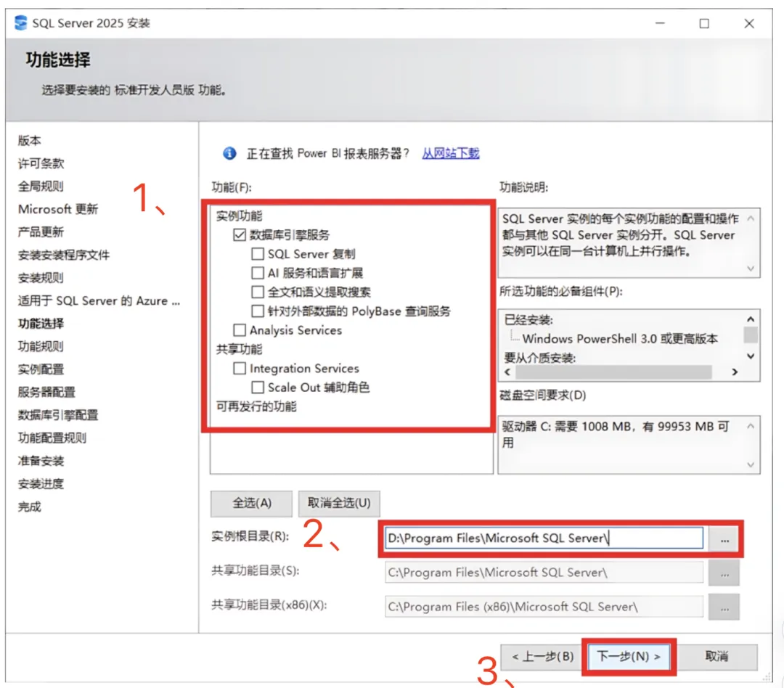Click the 已经安装 heading in prerequisites
Image resolution: width=784 pixels, height=688 pixels.
point(528,320)
